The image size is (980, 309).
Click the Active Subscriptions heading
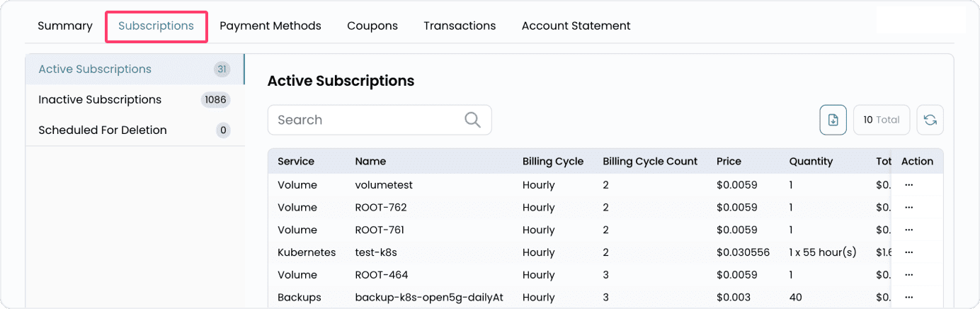pyautogui.click(x=341, y=81)
